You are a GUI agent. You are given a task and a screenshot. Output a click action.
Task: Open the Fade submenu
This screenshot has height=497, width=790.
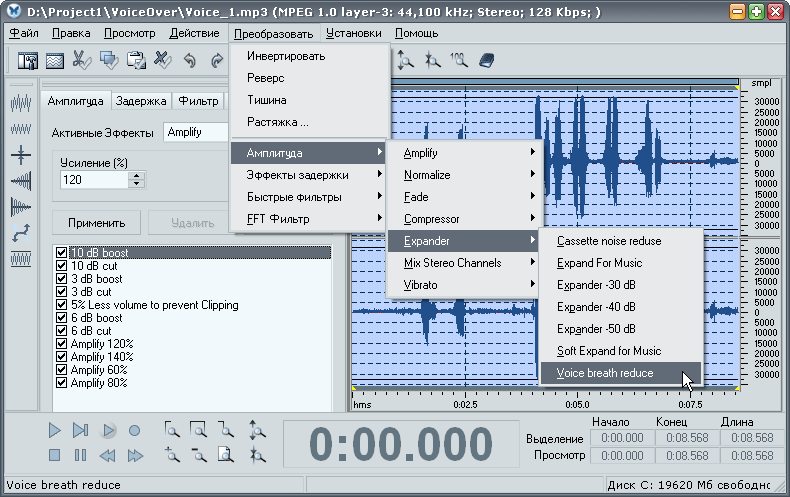tap(464, 197)
